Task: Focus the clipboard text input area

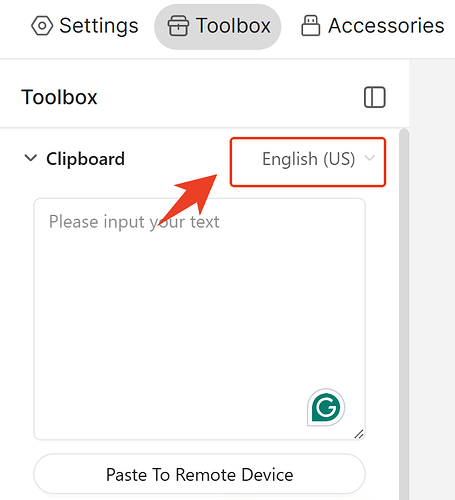Action: click(199, 319)
